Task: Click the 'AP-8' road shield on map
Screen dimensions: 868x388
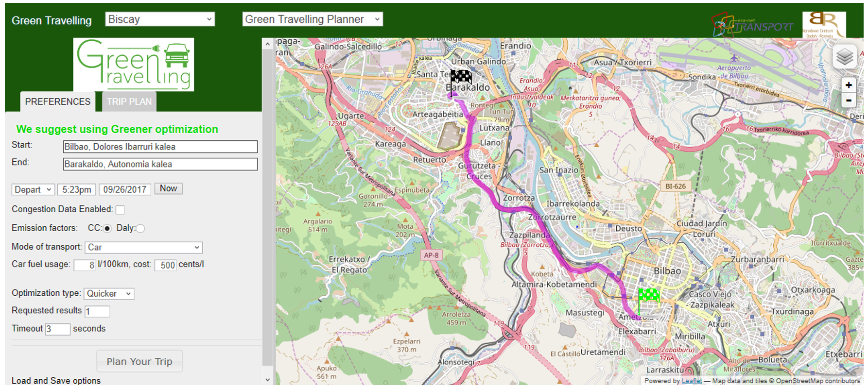Action: [x=431, y=255]
